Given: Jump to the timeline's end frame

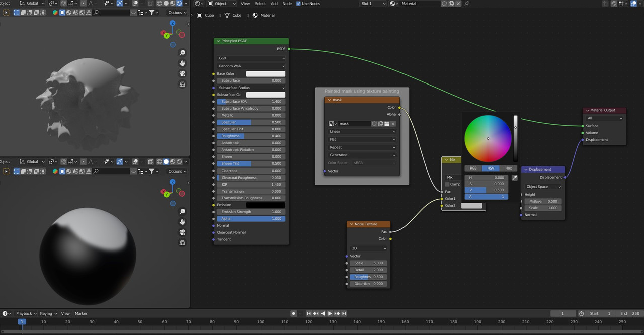Looking at the screenshot, I should pyautogui.click(x=344, y=314).
